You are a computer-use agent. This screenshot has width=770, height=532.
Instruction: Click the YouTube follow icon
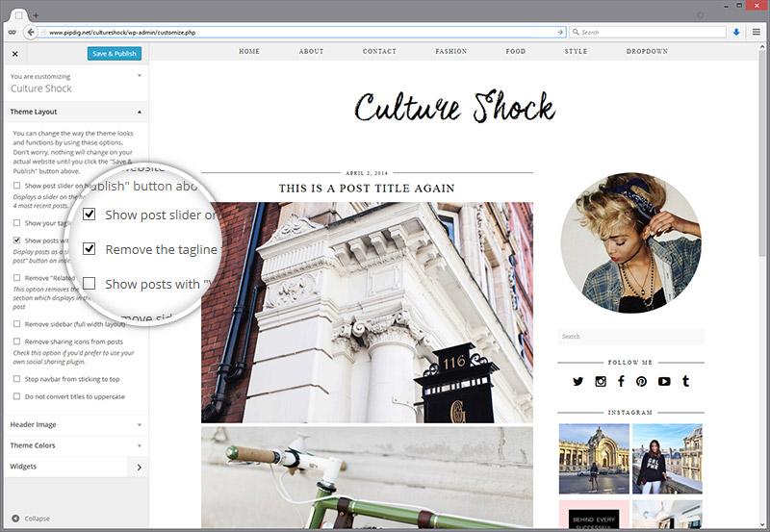664,381
